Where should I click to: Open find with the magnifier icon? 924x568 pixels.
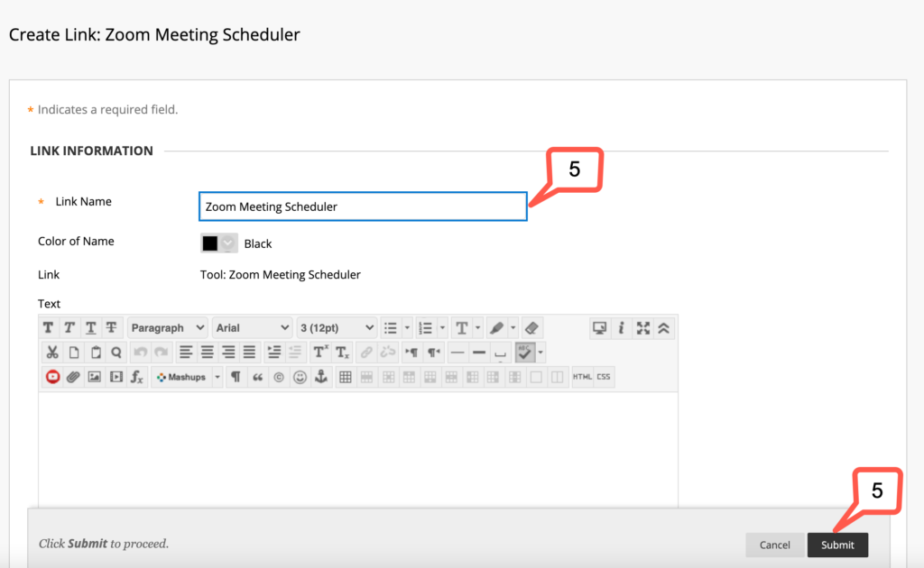tap(116, 353)
